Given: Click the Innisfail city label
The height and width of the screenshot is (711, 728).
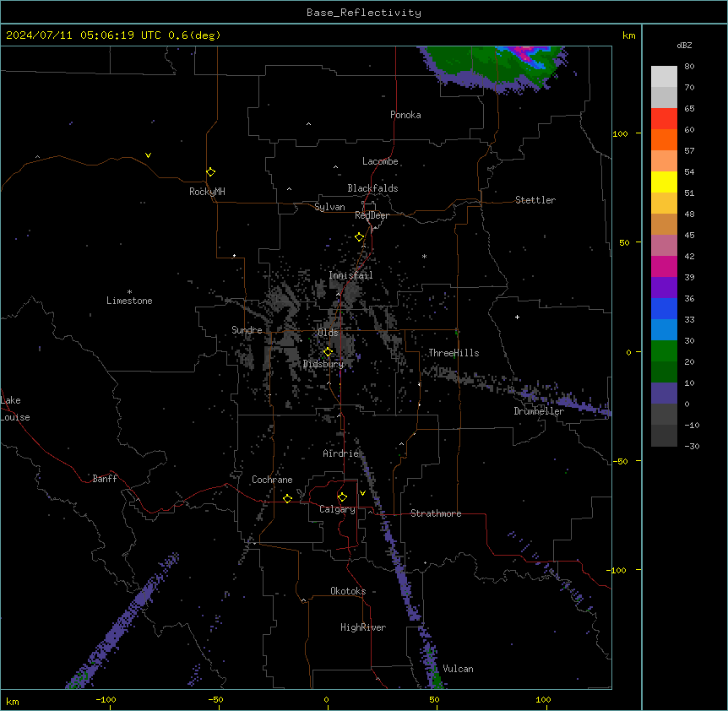Looking at the screenshot, I should [350, 275].
